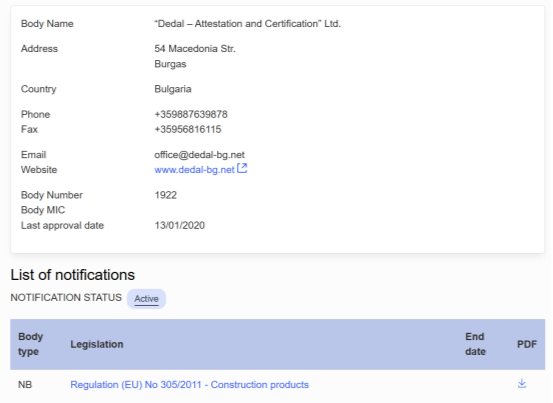Select the address 54 Macedonia Str.
The image size is (553, 403).
tap(195, 49)
